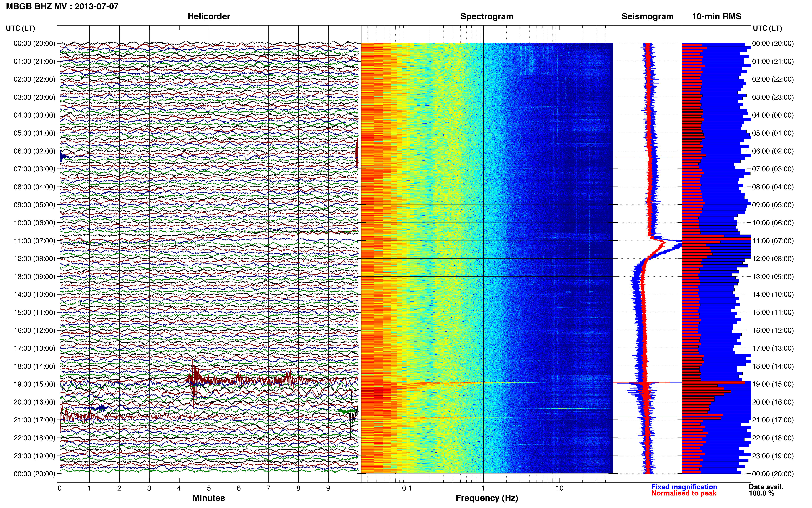Image resolution: width=812 pixels, height=508 pixels.
Task: Click the title 'MBGB BHZ MV : 2013-07-07'
Action: tap(62, 6)
